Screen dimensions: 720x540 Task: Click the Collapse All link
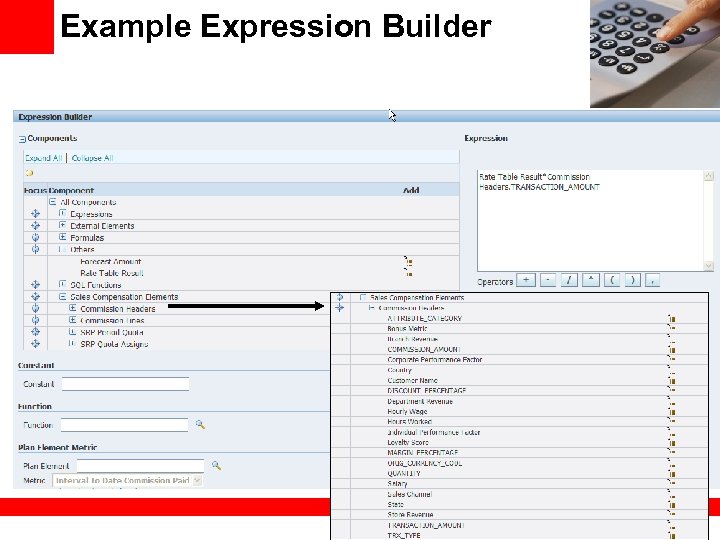(92, 158)
